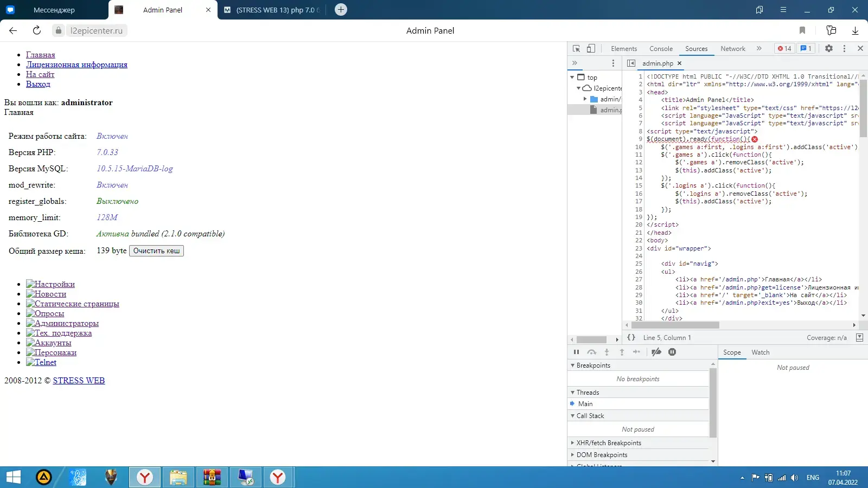Bookmark the page with the bookmark icon
The height and width of the screenshot is (488, 868).
[802, 30]
